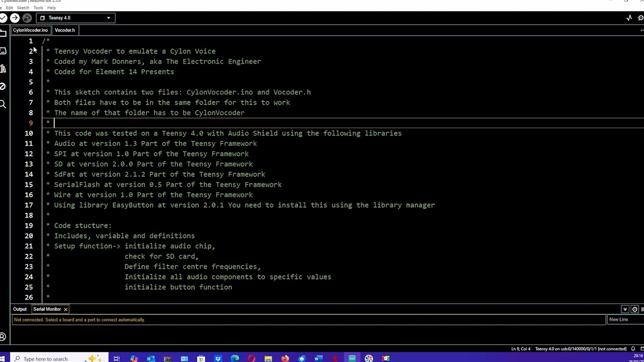Open the Debug panel sidebar icon
This screenshot has height=362, width=644.
[x=3, y=86]
